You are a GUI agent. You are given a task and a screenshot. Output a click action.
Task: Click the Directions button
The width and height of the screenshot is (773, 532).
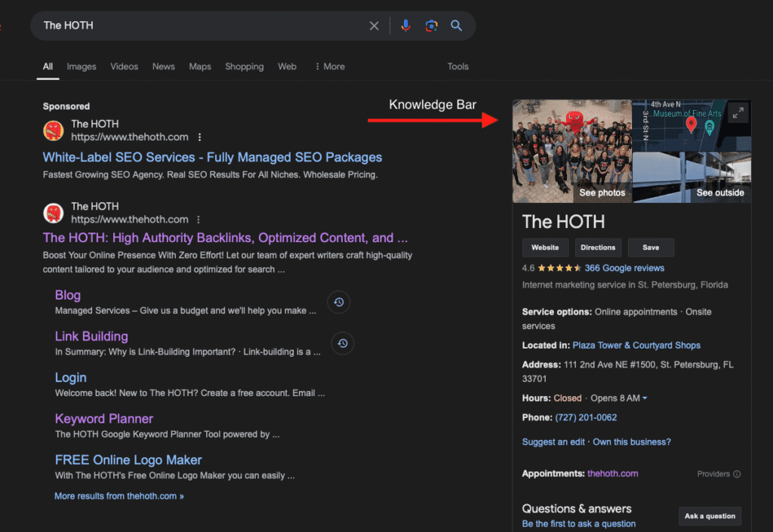point(598,248)
